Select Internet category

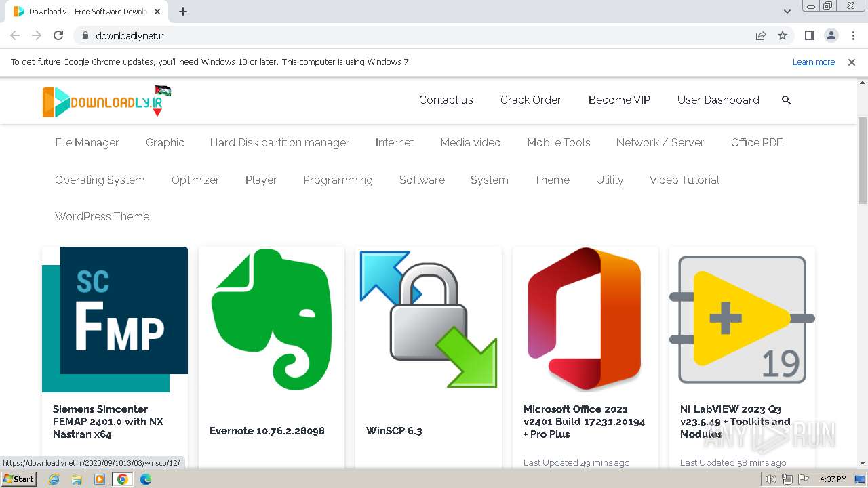(x=395, y=142)
